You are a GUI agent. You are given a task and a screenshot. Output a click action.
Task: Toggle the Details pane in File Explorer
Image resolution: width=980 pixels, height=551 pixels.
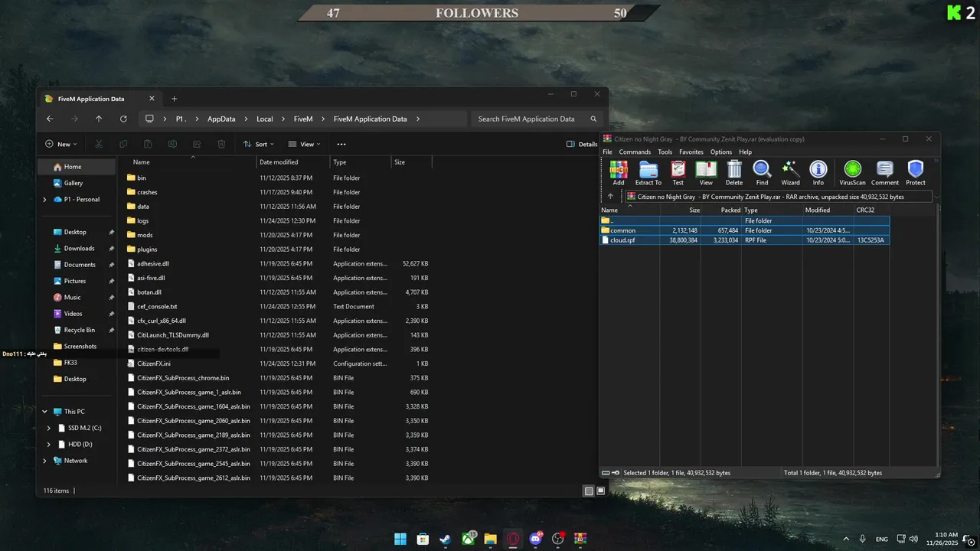click(x=582, y=144)
